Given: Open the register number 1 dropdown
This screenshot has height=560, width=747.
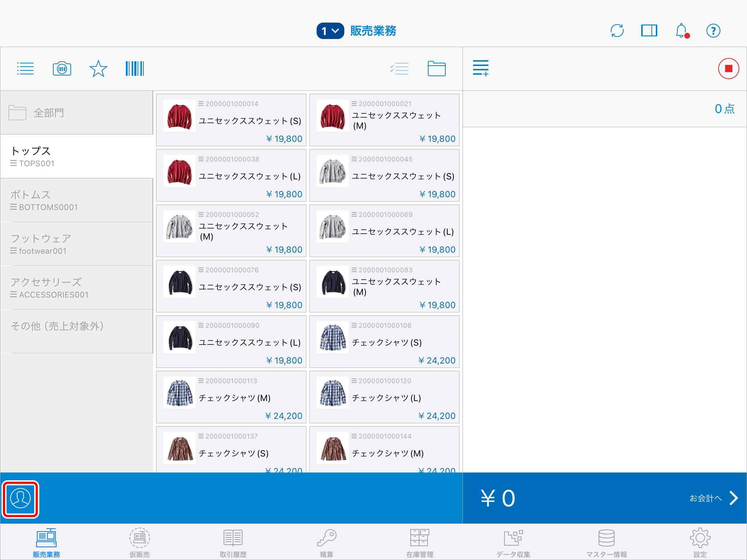Looking at the screenshot, I should pos(330,31).
